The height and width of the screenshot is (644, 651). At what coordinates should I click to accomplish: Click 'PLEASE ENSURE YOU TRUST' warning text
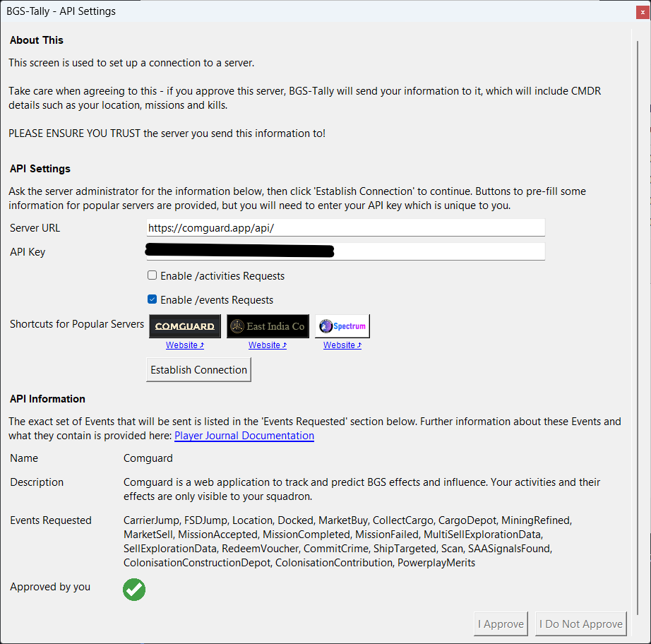pos(74,133)
